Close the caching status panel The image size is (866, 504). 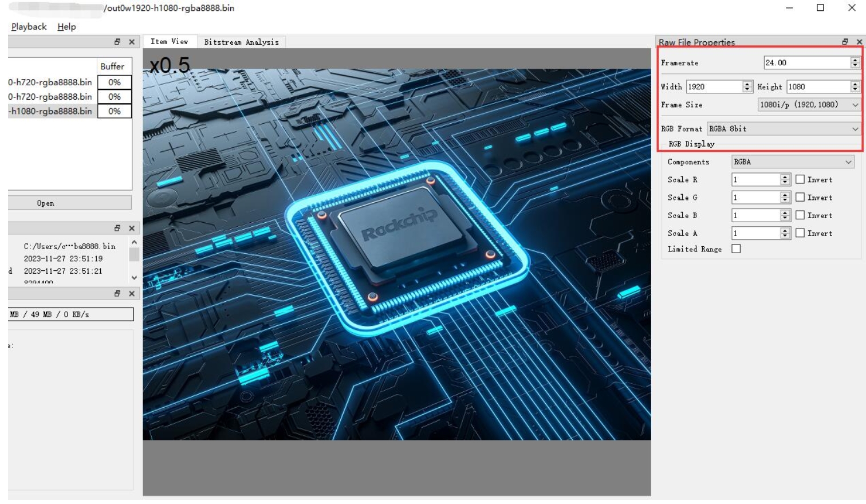pos(132,293)
